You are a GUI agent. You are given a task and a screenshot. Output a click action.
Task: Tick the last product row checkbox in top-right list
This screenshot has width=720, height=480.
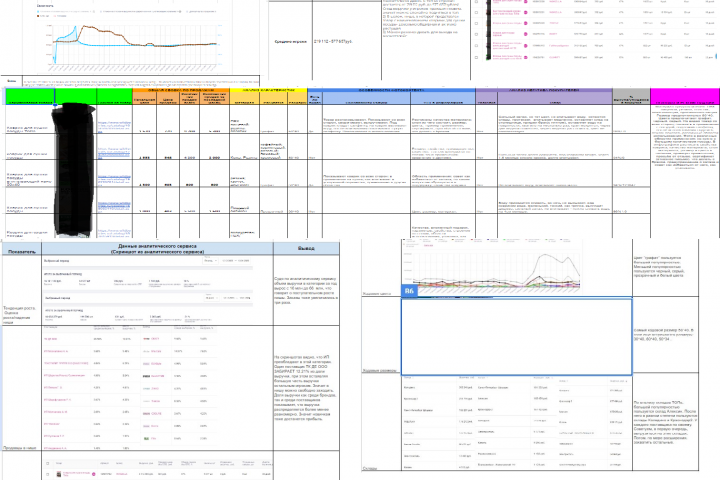476,57
